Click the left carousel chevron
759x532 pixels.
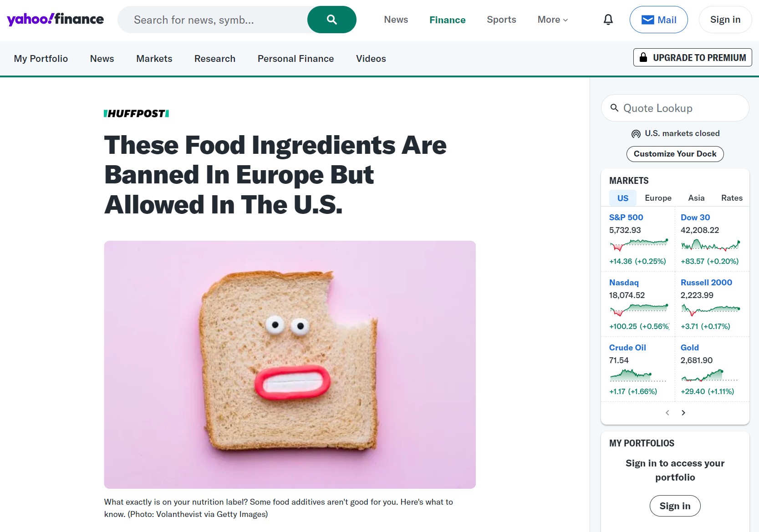point(667,413)
